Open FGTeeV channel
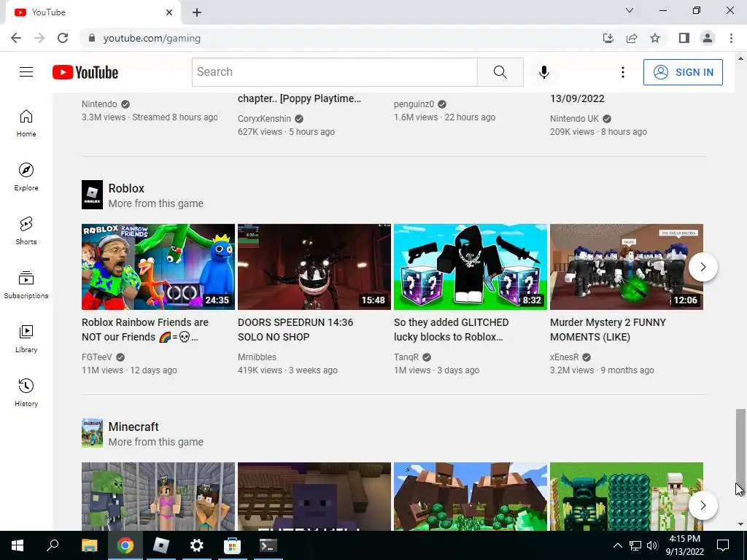The image size is (747, 560). 97,357
